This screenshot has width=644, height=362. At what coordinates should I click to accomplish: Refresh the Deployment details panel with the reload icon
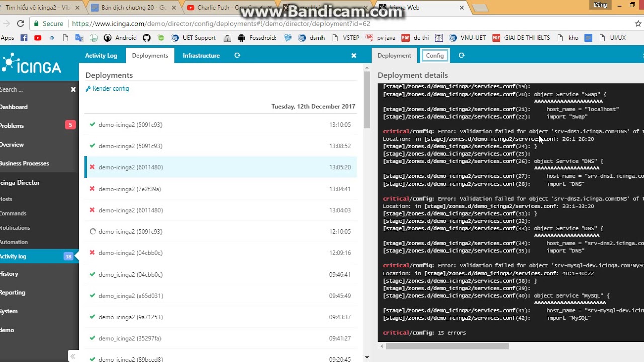(x=461, y=55)
